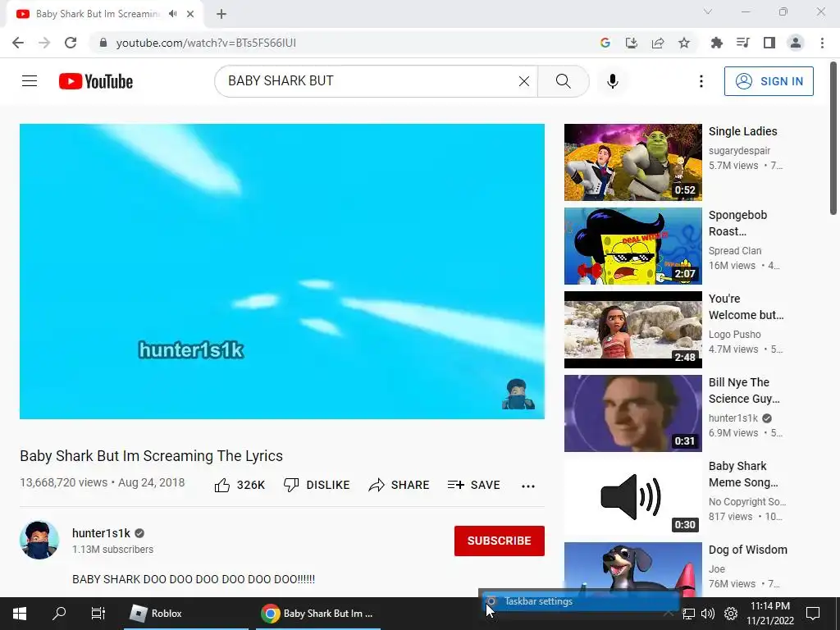Select Chrome Baby Shark taskbar button
The height and width of the screenshot is (630, 840).
[318, 614]
